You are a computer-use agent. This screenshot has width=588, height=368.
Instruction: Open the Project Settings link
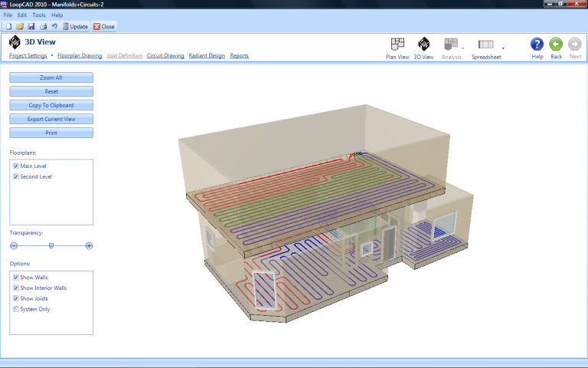(28, 55)
